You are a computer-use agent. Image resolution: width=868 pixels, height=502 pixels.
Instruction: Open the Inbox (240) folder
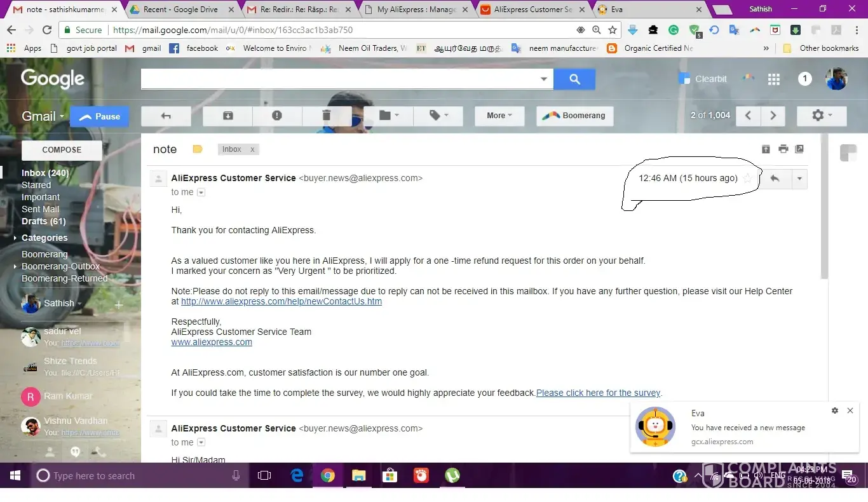(45, 173)
